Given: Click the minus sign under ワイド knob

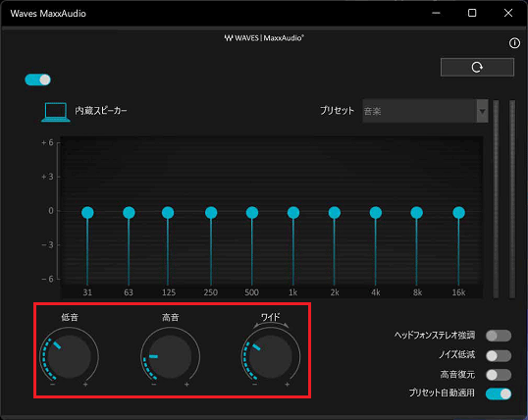Looking at the screenshot, I should click(x=255, y=385).
